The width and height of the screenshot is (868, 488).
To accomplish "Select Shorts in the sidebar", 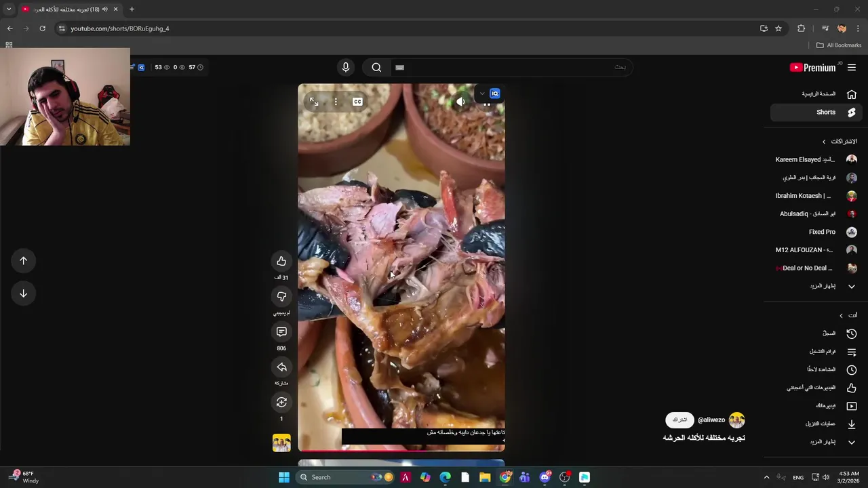I will (816, 113).
